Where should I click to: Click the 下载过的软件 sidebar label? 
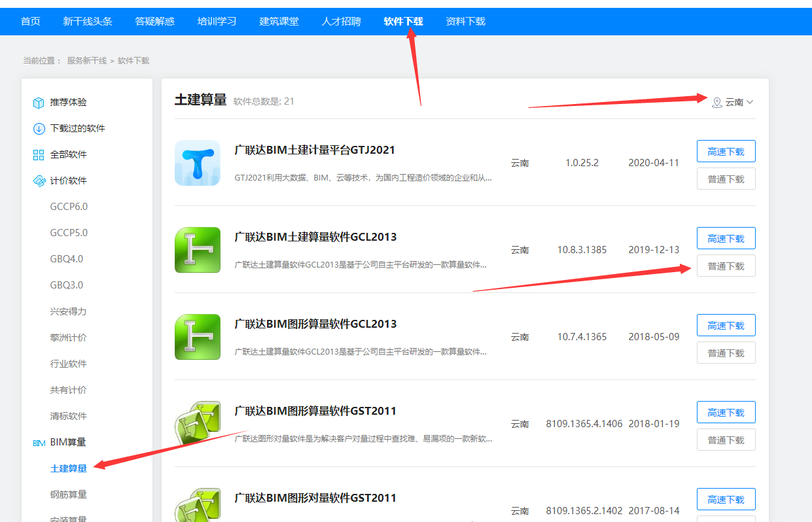[78, 129]
